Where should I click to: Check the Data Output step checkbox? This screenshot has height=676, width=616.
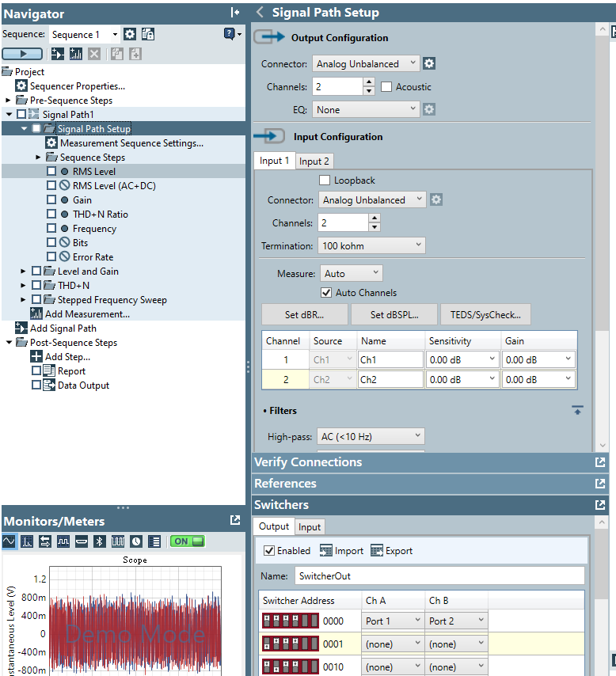[x=36, y=385]
